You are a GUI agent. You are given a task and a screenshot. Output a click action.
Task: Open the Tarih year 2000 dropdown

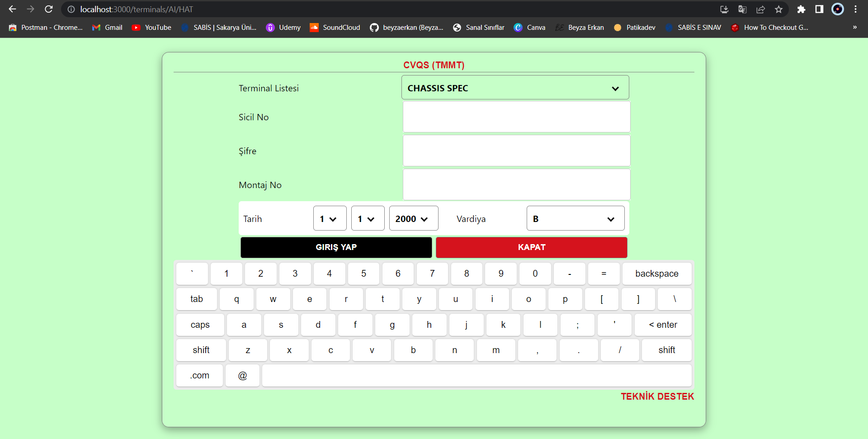pyautogui.click(x=414, y=218)
